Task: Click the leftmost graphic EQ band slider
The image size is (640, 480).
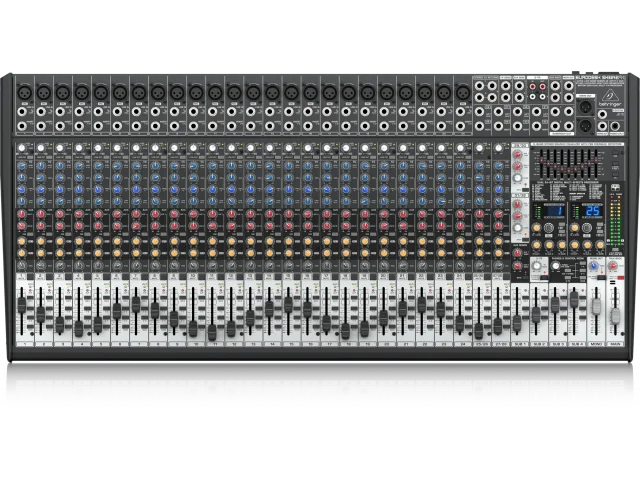Action: tap(541, 162)
